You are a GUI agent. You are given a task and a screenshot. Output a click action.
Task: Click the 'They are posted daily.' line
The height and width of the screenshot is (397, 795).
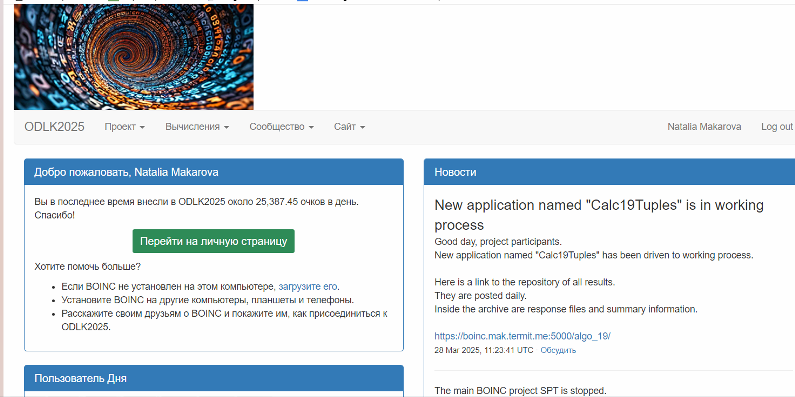(481, 295)
